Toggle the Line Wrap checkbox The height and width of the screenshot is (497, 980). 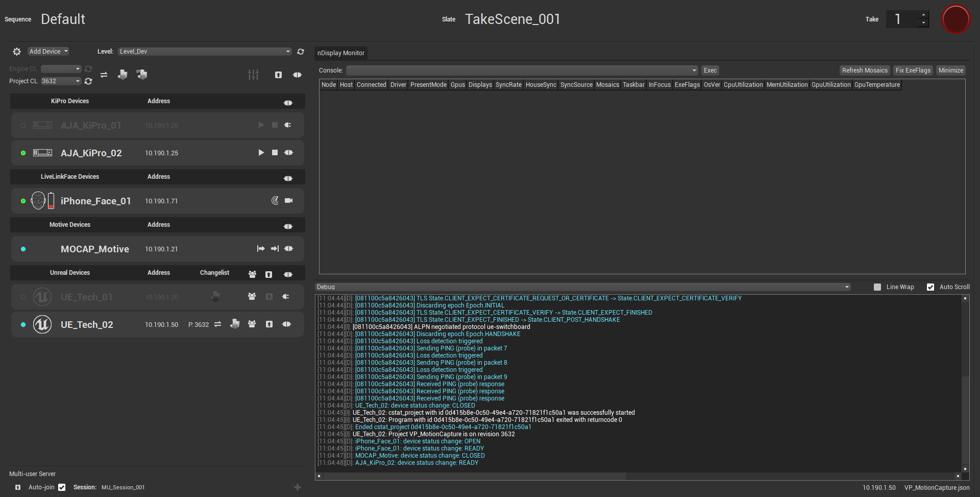coord(877,287)
